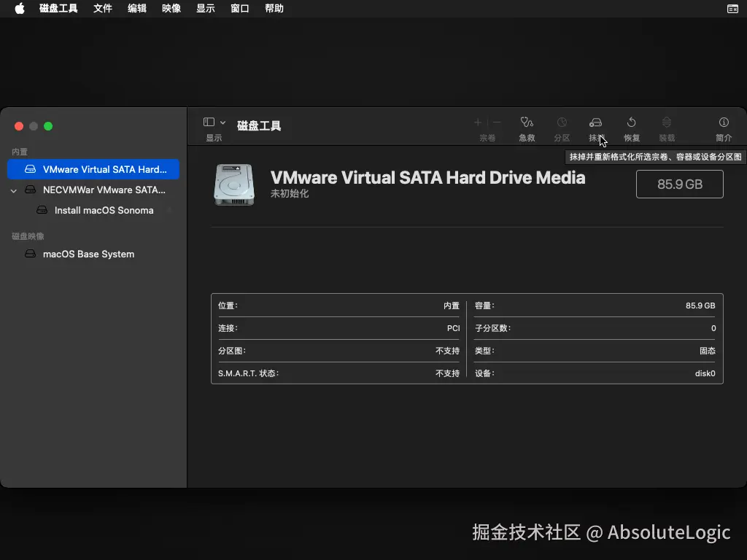Select VMware Virtual SATA Hard drive item
This screenshot has width=747, height=560.
point(93,169)
